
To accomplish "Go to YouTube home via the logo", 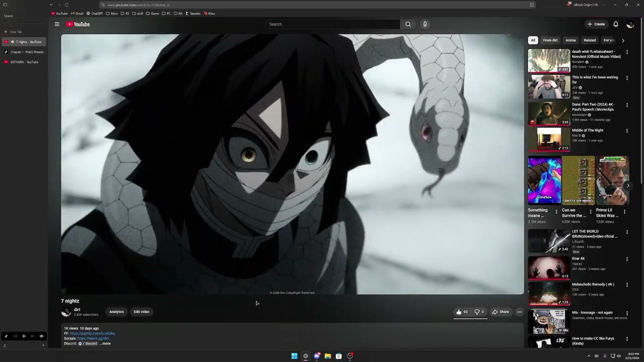I will [77, 24].
